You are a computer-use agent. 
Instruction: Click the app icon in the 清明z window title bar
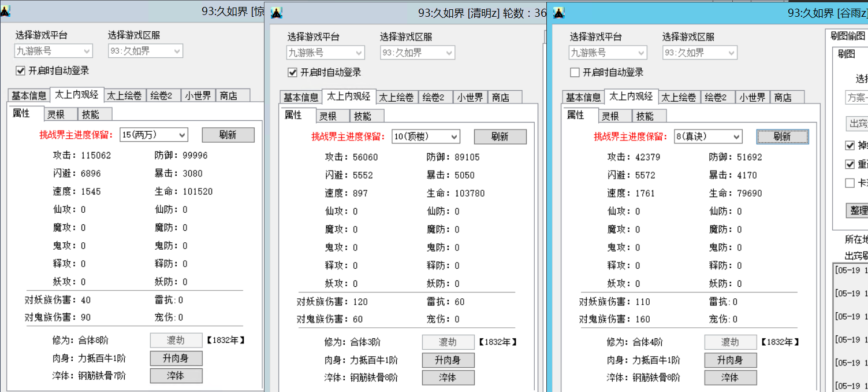277,13
